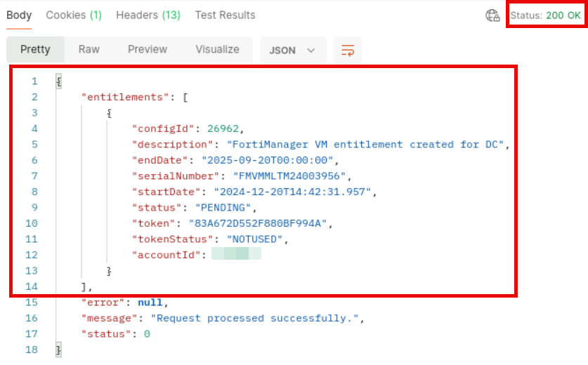Open the Test Results tab
588x365 pixels.
pos(225,15)
